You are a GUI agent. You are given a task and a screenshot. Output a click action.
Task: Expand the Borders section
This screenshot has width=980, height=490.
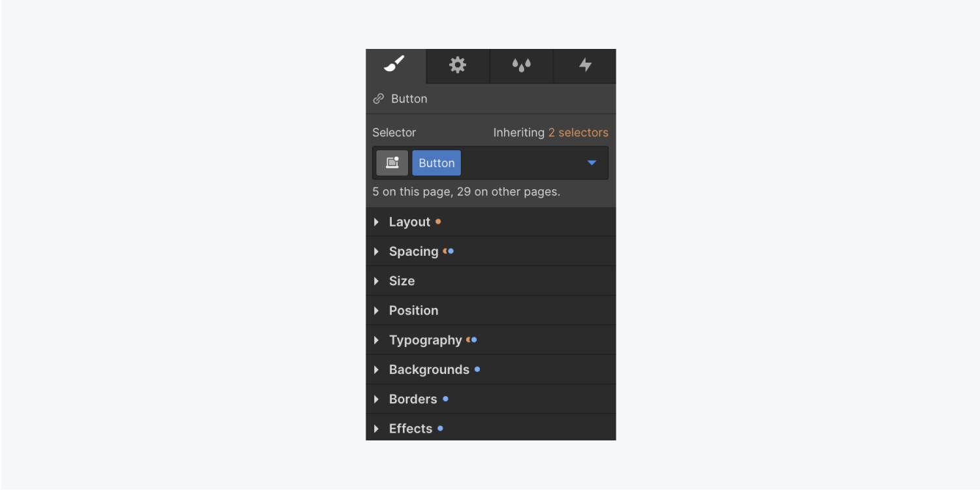click(x=491, y=399)
